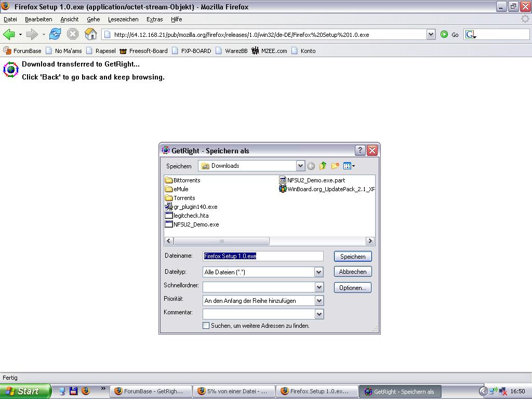The width and height of the screenshot is (532, 399).
Task: Click the green Go button icon
Action: pos(444,34)
